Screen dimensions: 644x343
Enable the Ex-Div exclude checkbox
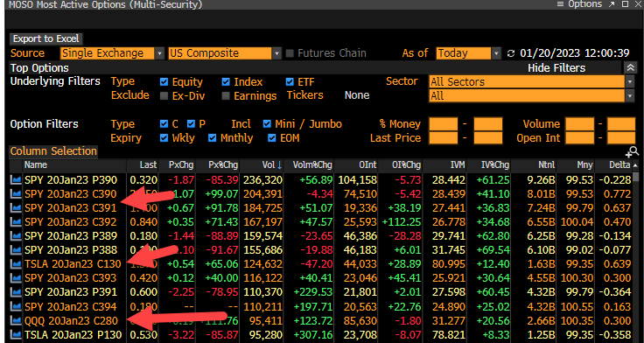[164, 95]
